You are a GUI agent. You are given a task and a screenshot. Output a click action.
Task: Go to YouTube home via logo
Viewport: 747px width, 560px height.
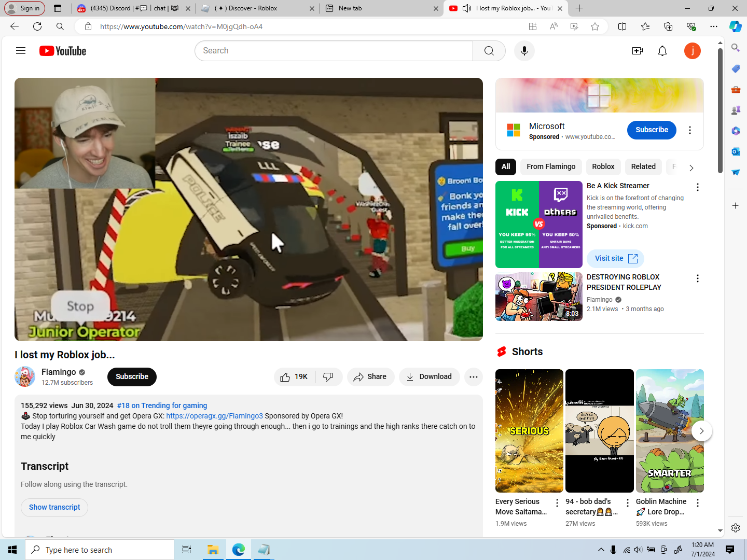[x=63, y=51]
